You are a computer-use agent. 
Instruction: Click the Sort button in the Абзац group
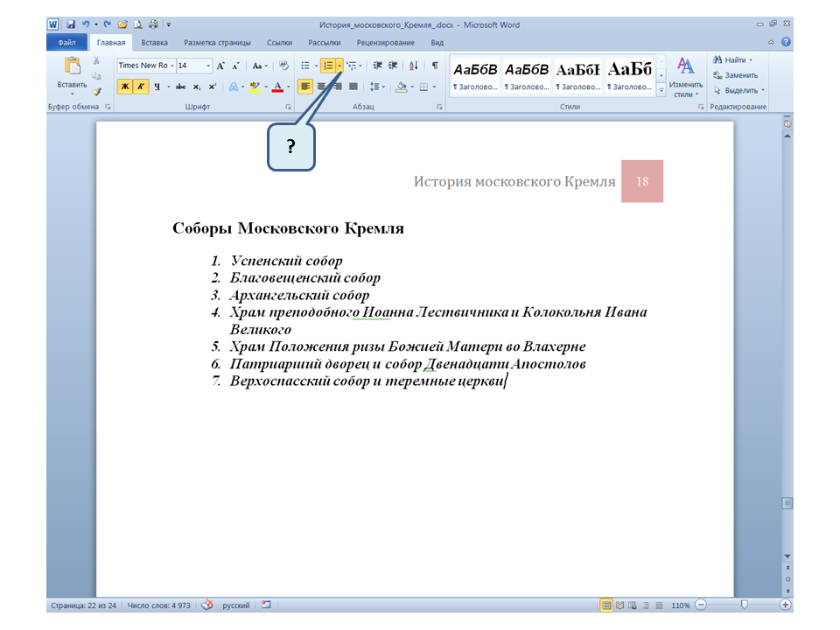[414, 66]
